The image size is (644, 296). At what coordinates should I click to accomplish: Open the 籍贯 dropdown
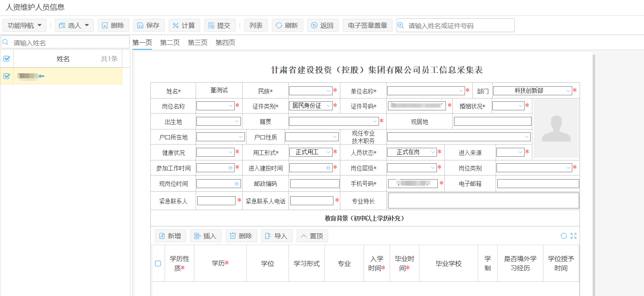pyautogui.click(x=334, y=121)
